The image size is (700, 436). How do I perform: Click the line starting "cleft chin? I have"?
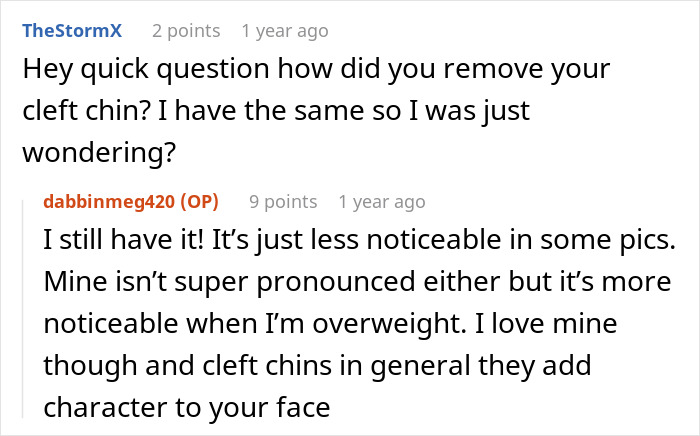pyautogui.click(x=275, y=113)
